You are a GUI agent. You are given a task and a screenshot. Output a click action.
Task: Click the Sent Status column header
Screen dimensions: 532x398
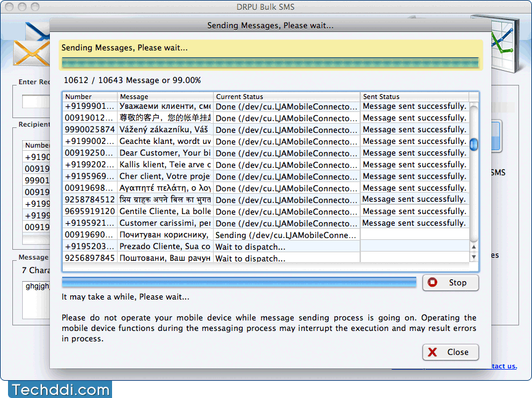coord(414,97)
